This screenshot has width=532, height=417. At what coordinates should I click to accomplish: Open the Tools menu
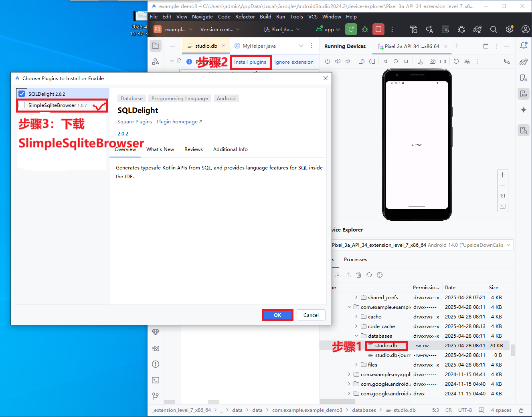pos(297,16)
